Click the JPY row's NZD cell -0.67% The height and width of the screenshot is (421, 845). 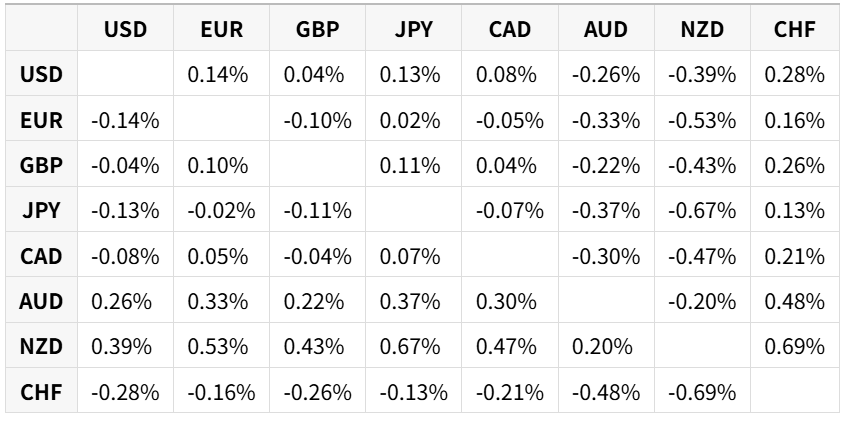[702, 210]
